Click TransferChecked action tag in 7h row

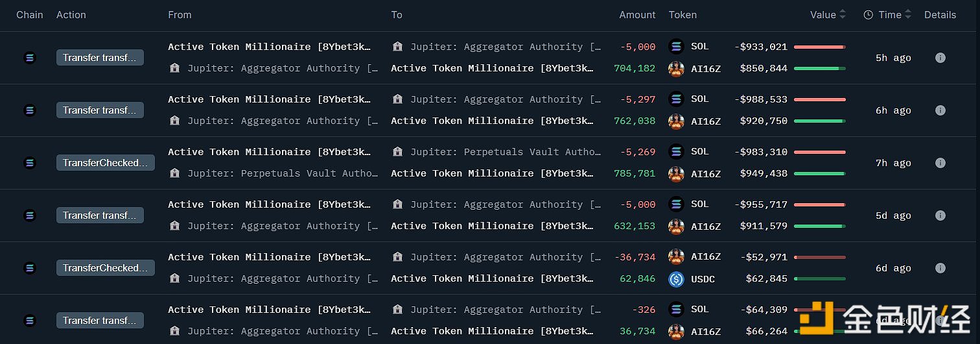106,163
